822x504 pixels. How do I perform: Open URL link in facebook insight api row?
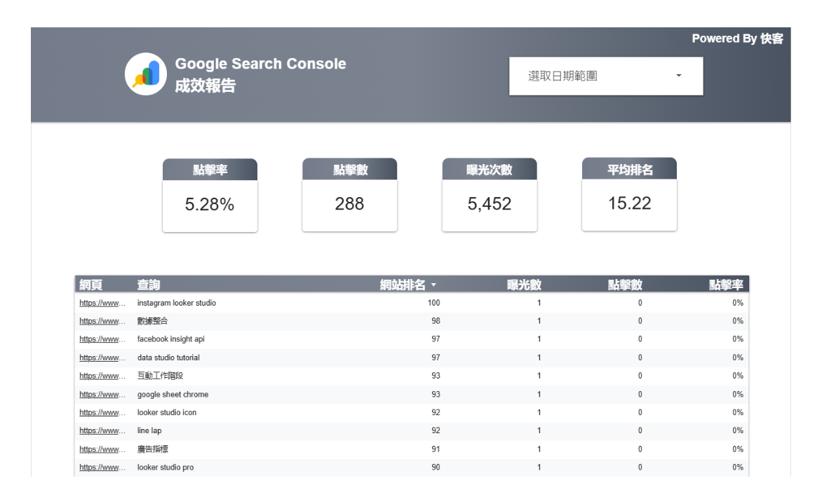click(102, 339)
